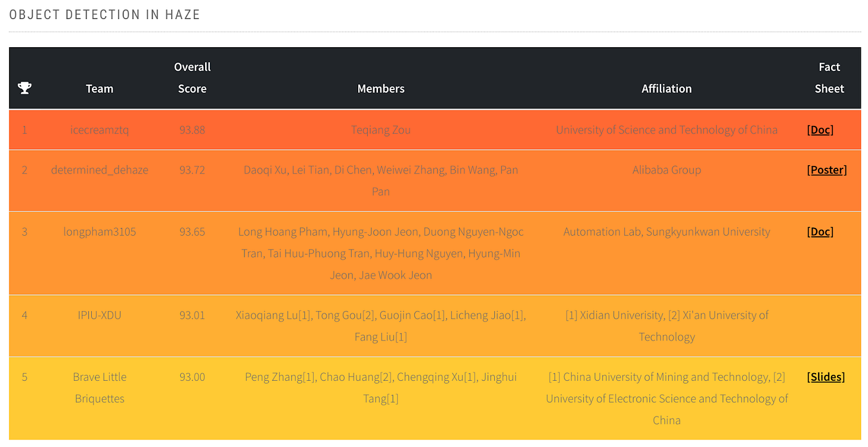
Task: Click rank number 2
Action: tap(24, 169)
